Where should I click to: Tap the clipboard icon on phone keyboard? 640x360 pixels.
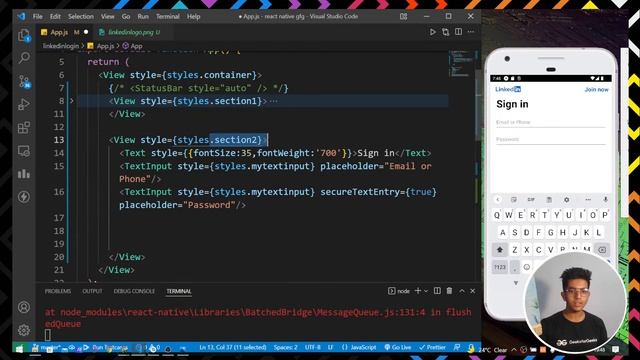pyautogui.click(x=549, y=200)
